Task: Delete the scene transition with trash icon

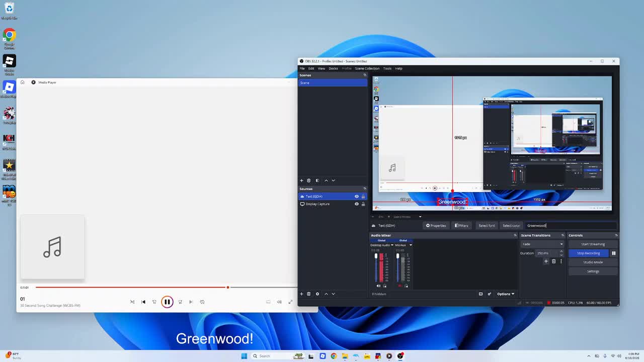Action: (553, 261)
